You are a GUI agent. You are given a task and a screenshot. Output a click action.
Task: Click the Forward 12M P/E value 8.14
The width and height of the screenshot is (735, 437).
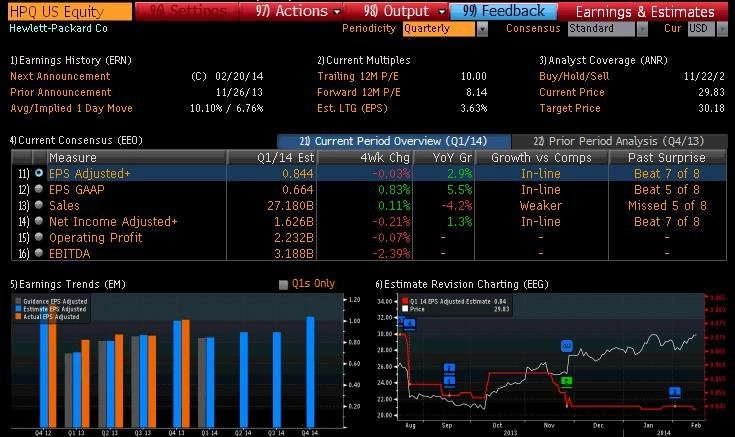pyautogui.click(x=476, y=92)
